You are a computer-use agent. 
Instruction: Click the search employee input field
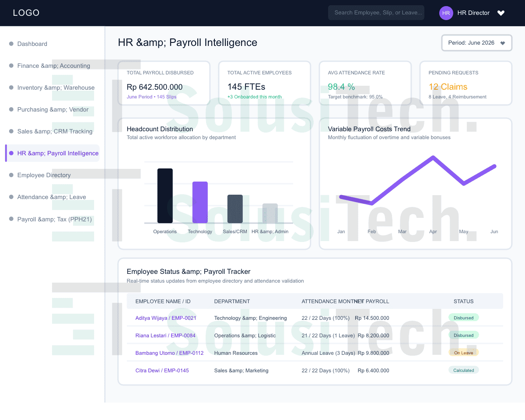pyautogui.click(x=376, y=13)
